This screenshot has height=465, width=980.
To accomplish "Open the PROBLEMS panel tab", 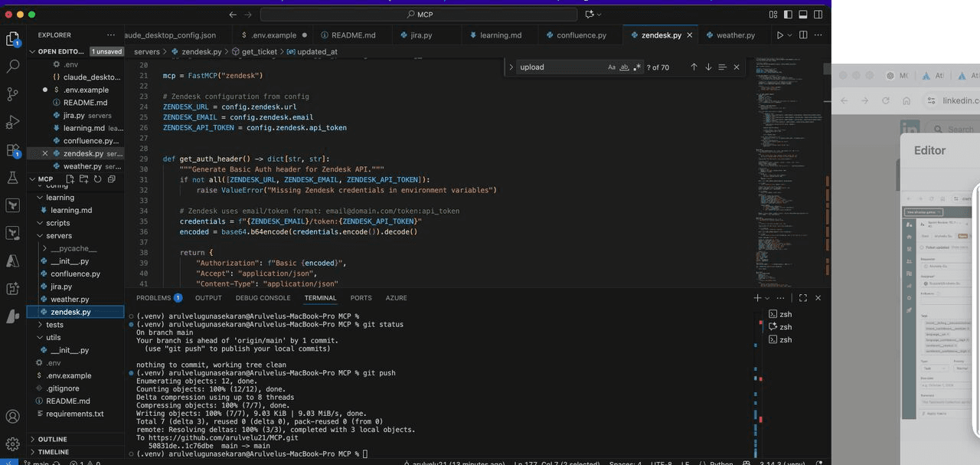I will point(158,298).
